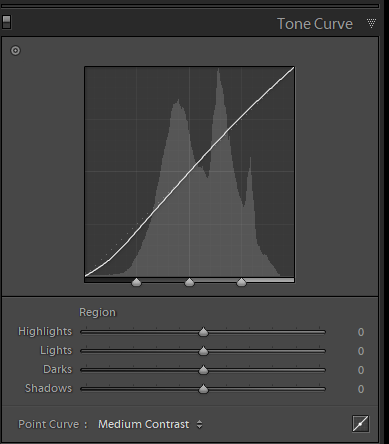The height and width of the screenshot is (444, 389).
Task: Click the highlights split point marker under curve
Action: pos(241,282)
